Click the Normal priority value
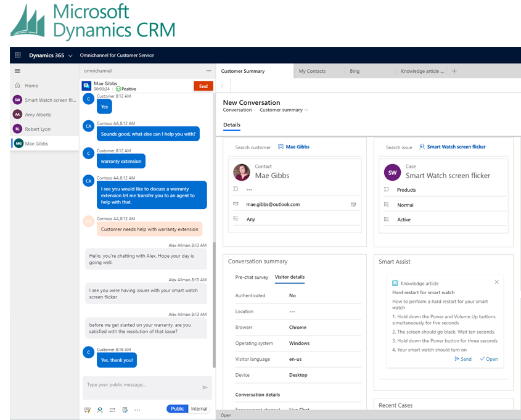The width and height of the screenshot is (521, 420). (x=405, y=205)
